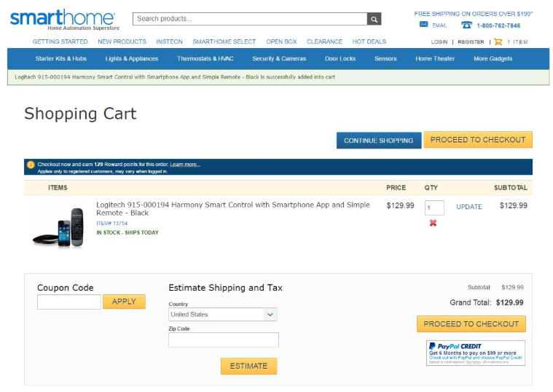This screenshot has width=553, height=392.
Task: Click the reward points coin icon
Action: click(31, 165)
